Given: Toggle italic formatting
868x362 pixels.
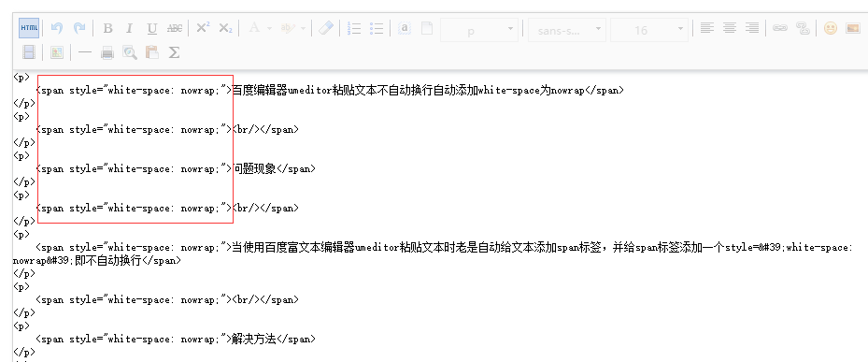Looking at the screenshot, I should (x=130, y=28).
